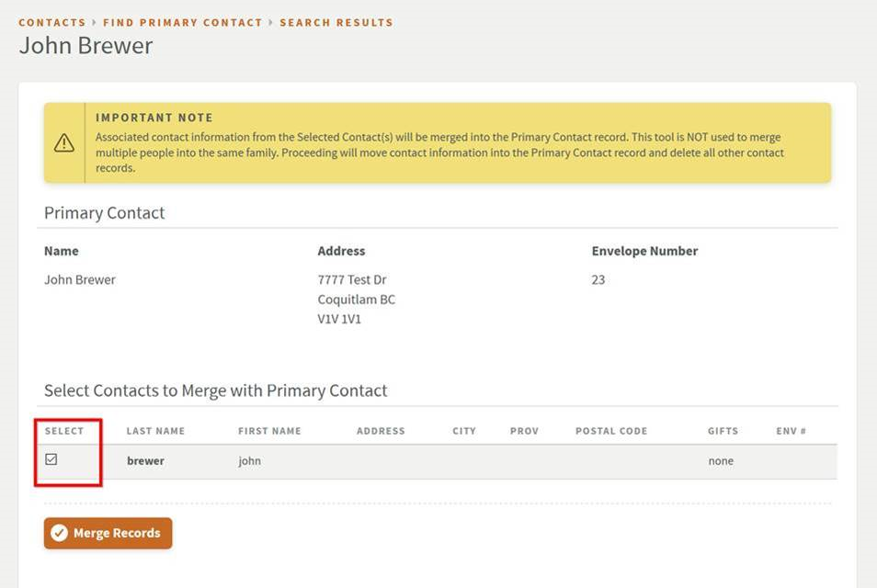Open the CONTACTS breadcrumb link
The image size is (877, 588).
click(51, 22)
